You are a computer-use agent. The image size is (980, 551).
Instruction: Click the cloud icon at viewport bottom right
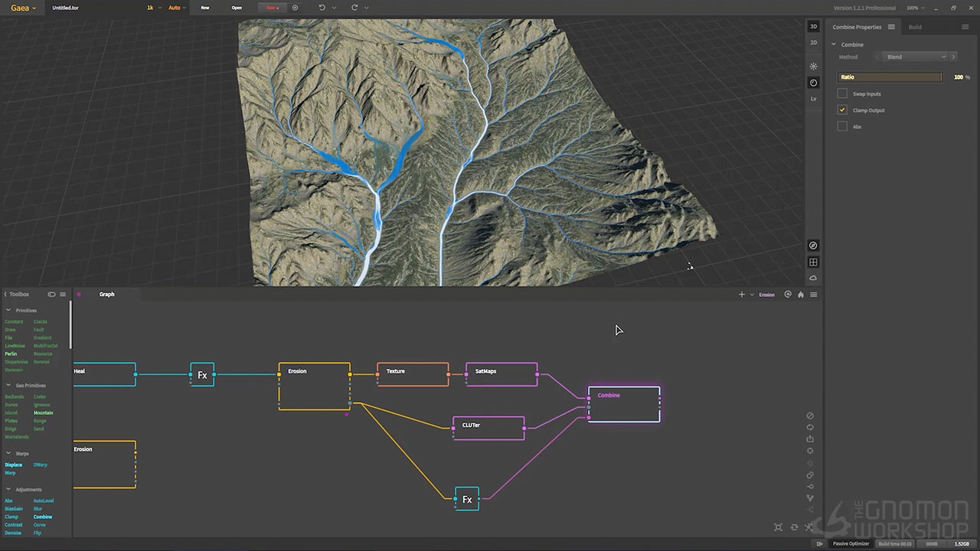click(x=813, y=278)
